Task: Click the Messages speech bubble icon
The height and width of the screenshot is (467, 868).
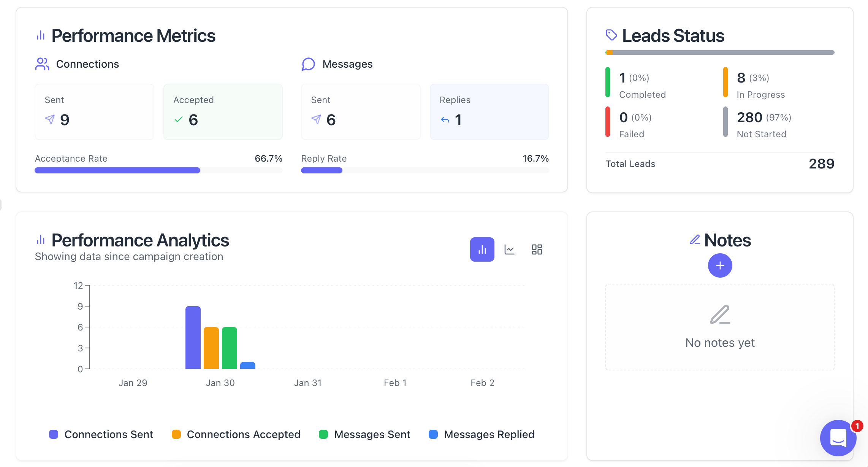Action: tap(308, 64)
